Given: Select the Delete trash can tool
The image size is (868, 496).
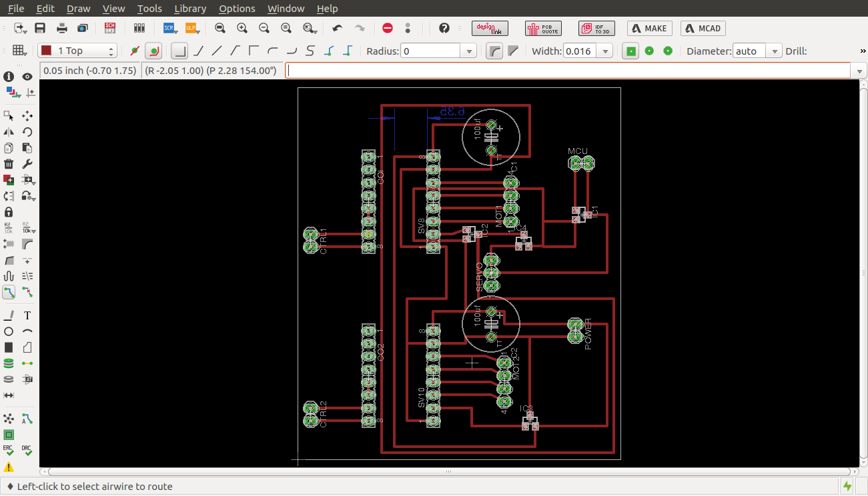Looking at the screenshot, I should (9, 164).
